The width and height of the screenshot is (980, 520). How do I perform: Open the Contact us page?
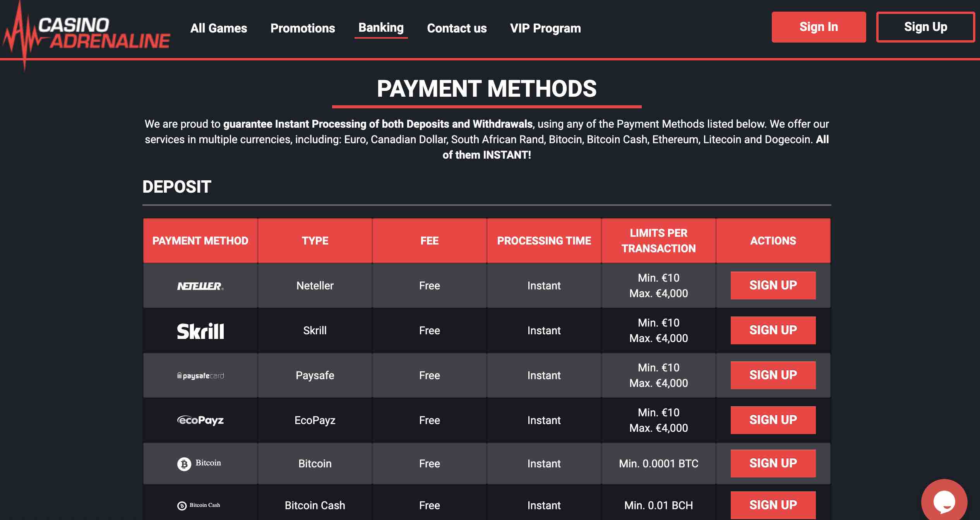[456, 28]
